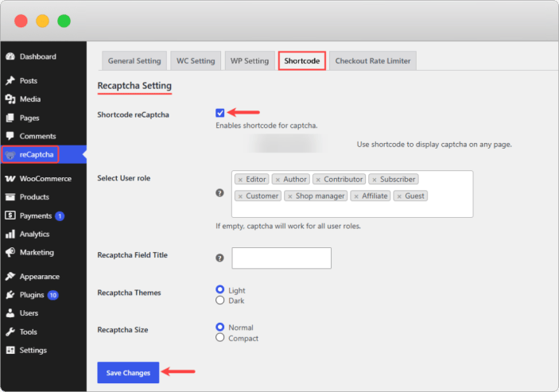
Task: Click the Pages document icon
Action: tap(10, 118)
